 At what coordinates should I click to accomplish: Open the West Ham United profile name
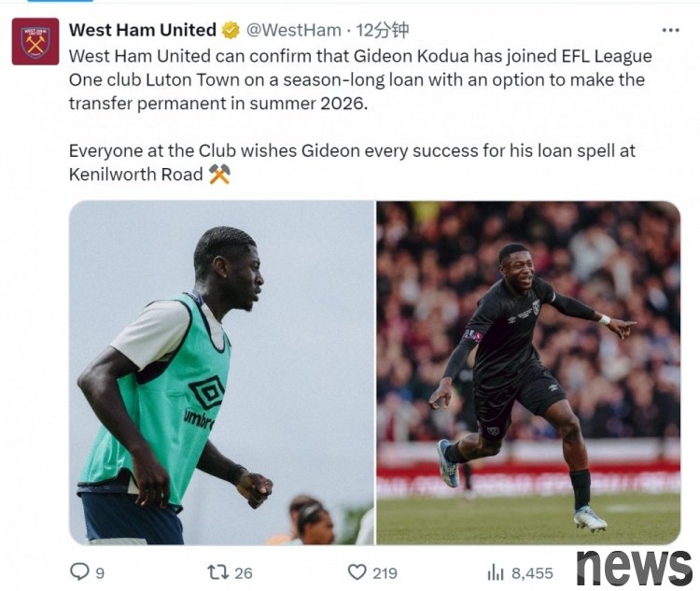(143, 30)
